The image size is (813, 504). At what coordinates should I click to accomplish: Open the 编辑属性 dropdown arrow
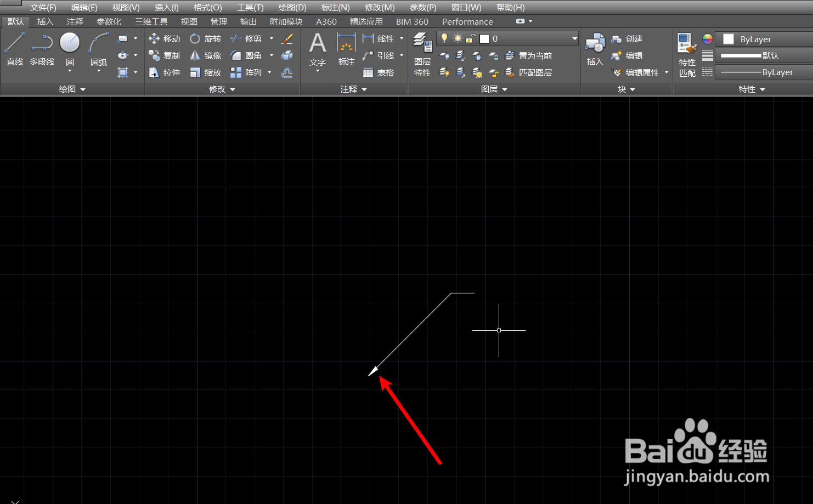coord(667,72)
